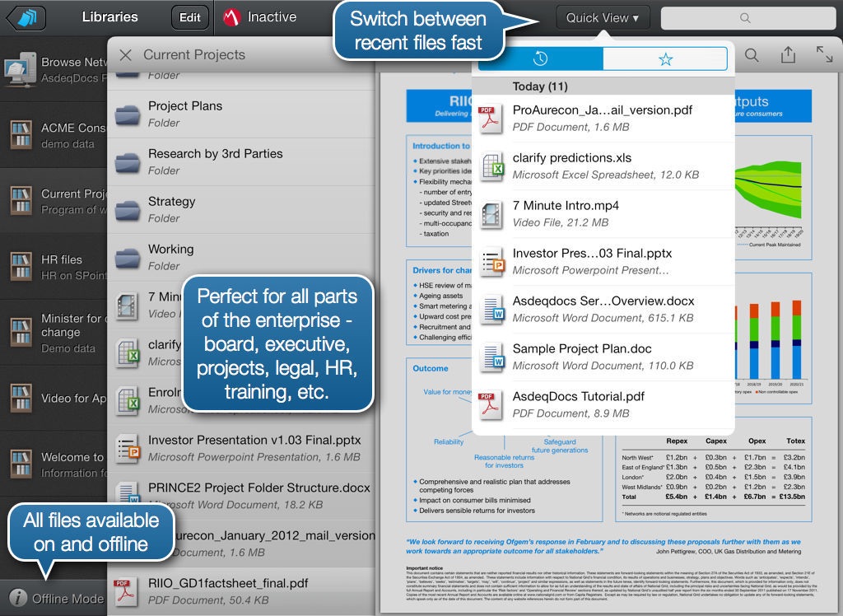843x616 pixels.
Task: Tap the red Inactive status icon
Action: click(231, 17)
